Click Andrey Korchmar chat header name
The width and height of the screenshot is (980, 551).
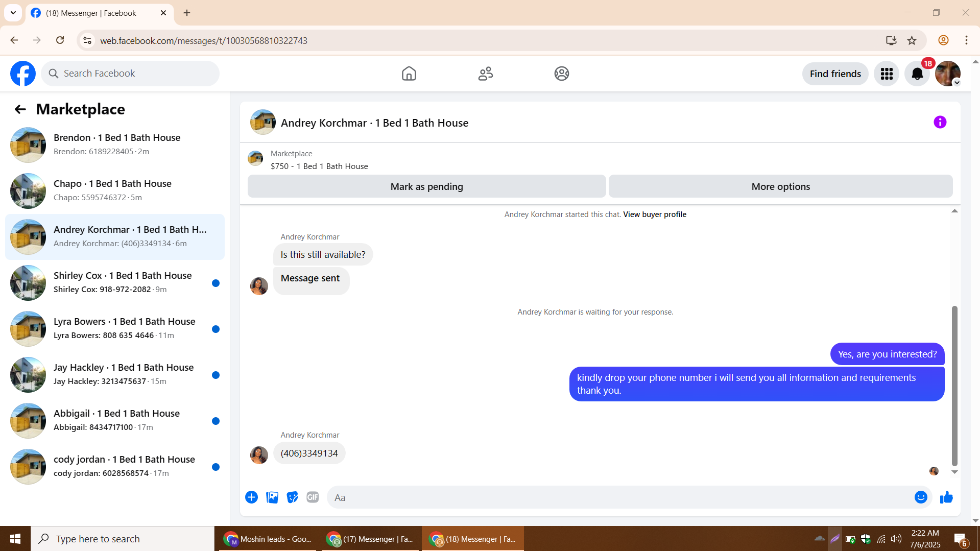coord(374,123)
